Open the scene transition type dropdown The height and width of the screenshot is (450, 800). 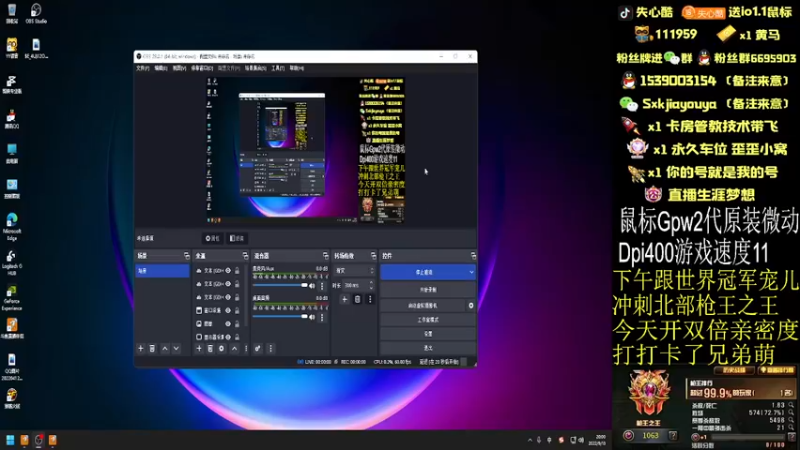pos(355,270)
